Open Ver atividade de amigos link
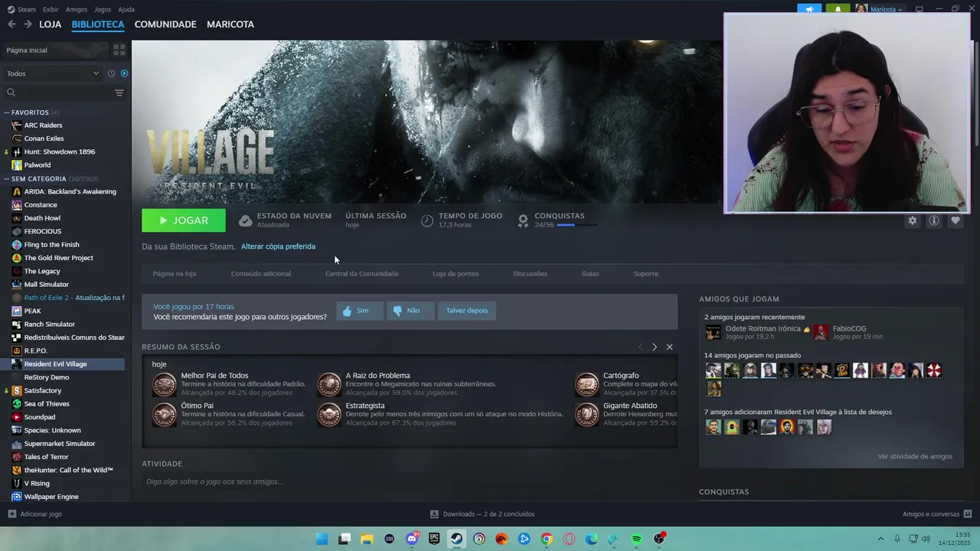The height and width of the screenshot is (551, 980). [915, 456]
